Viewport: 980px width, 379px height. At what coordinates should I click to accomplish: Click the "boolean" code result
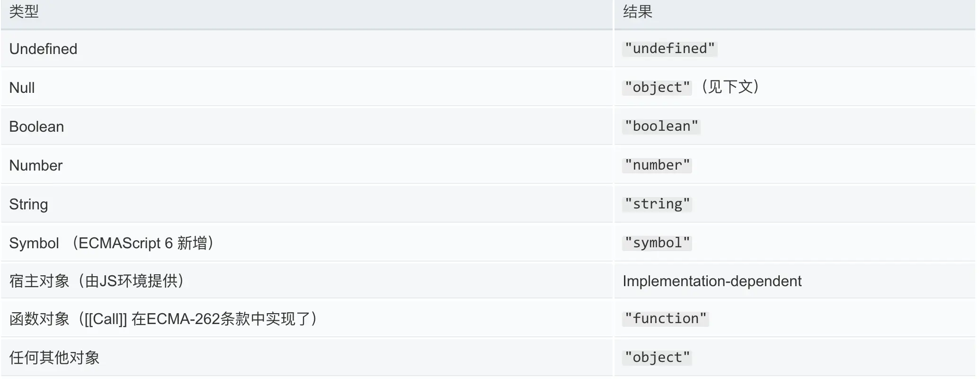point(661,126)
